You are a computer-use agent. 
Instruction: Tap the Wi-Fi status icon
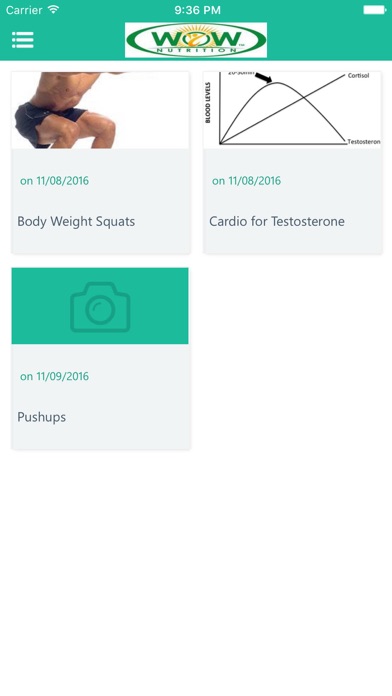[54, 10]
